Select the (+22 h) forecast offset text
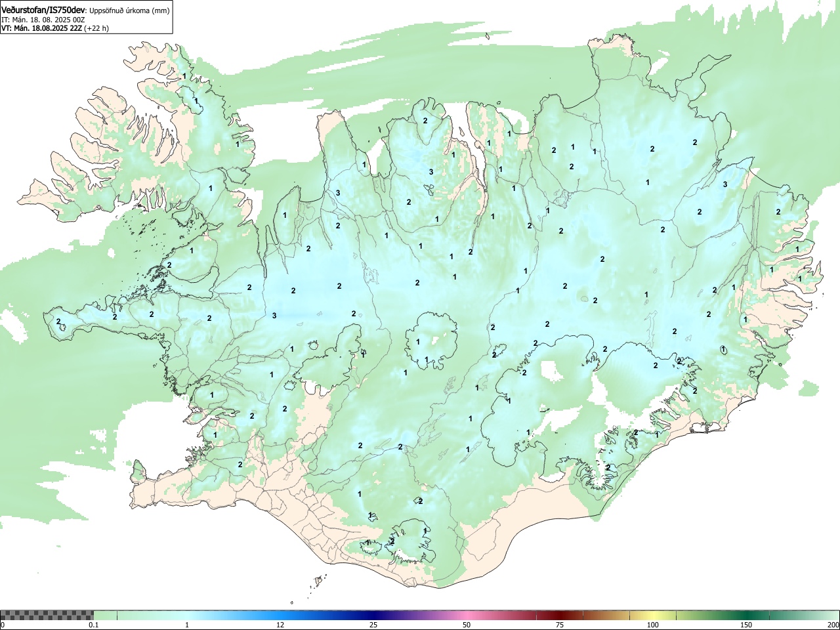The height and width of the screenshot is (630, 840). pos(96,28)
